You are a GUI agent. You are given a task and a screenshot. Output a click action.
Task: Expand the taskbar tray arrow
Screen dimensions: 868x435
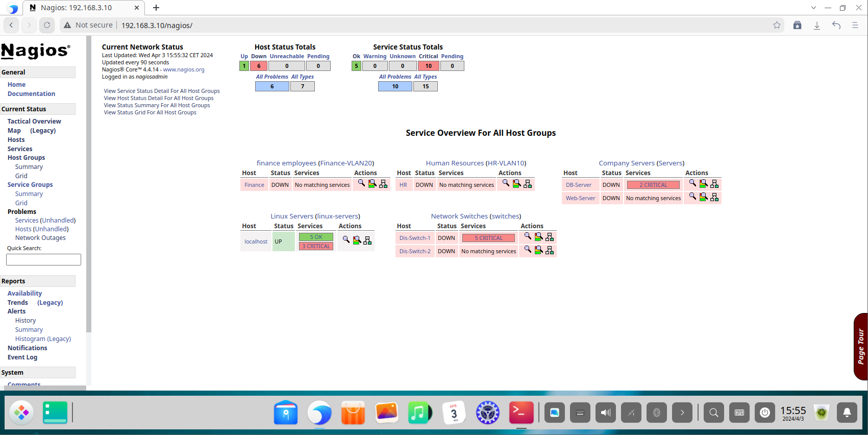pos(682,413)
